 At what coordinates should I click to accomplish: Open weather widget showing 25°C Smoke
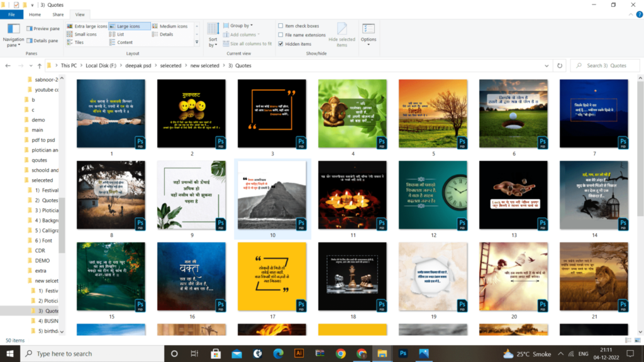[527, 353]
